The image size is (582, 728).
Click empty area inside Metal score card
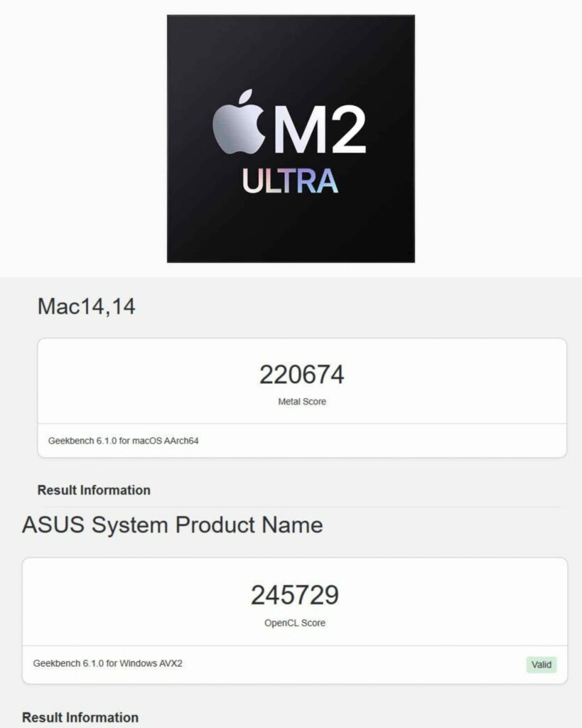(x=139, y=381)
